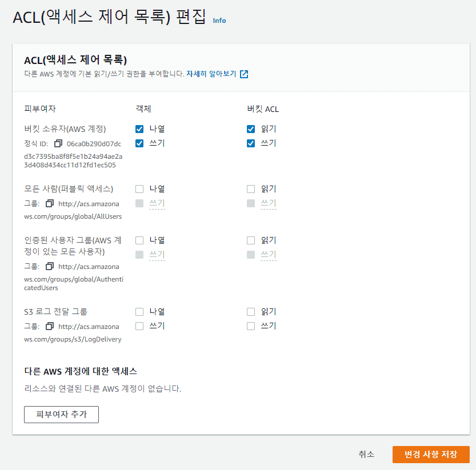
Task: Open the Info link beside the page title
Action: coord(219,21)
